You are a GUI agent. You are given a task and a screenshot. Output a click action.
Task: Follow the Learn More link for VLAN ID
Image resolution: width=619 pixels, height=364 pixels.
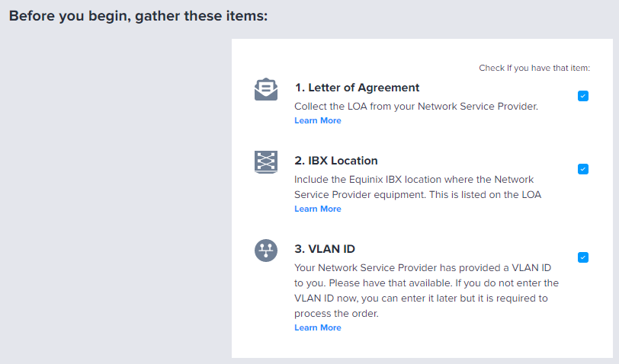tap(317, 327)
